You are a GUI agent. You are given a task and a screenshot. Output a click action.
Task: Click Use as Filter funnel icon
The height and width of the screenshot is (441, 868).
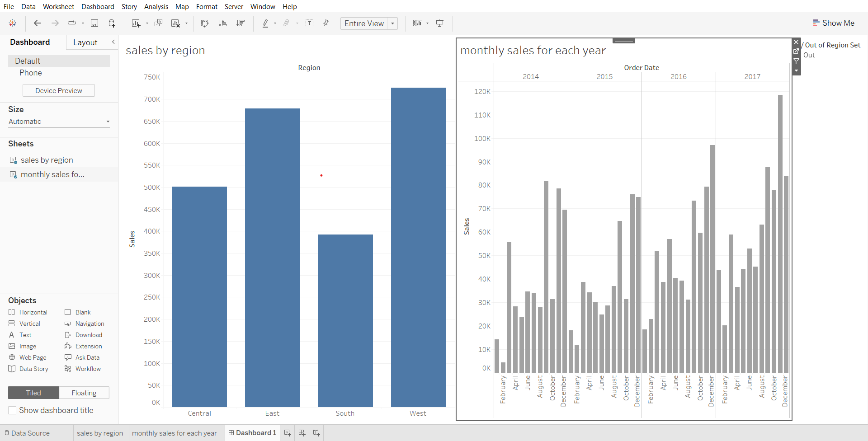(796, 61)
